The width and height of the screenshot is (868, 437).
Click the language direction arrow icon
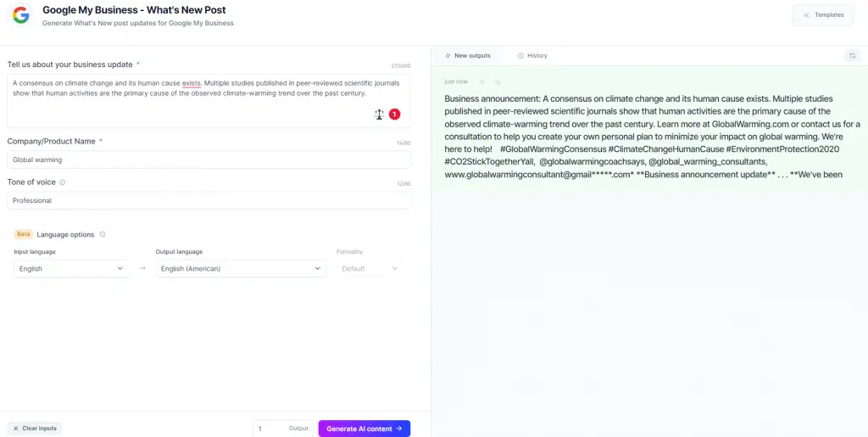pyautogui.click(x=142, y=269)
